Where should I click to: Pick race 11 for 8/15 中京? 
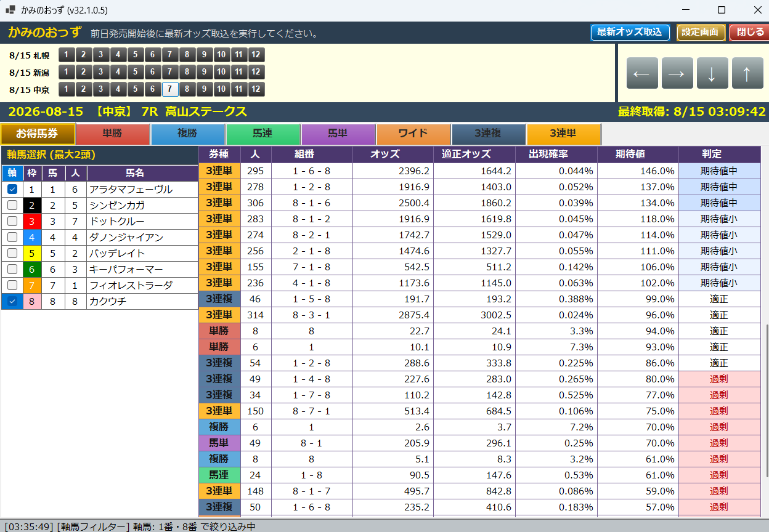(x=239, y=89)
